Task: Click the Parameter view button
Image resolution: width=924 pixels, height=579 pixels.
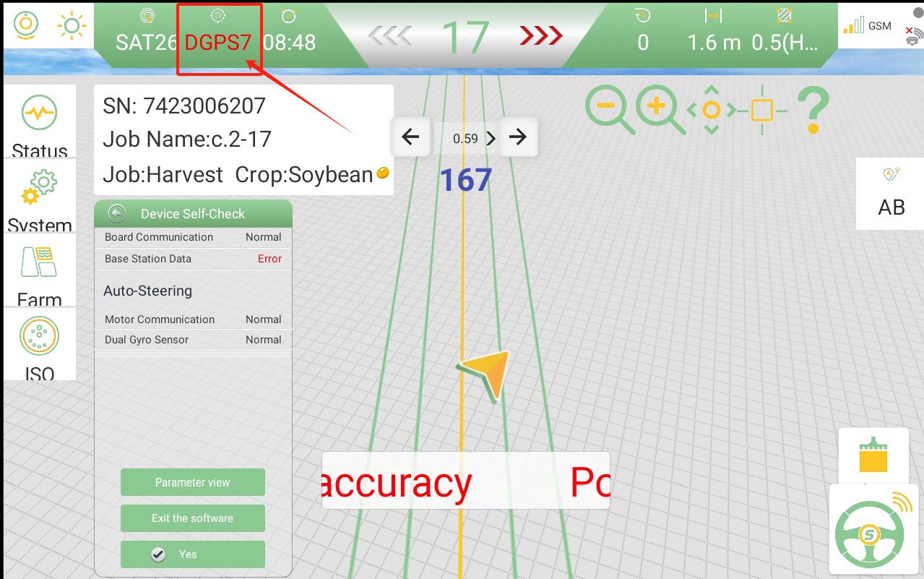Action: 192,482
